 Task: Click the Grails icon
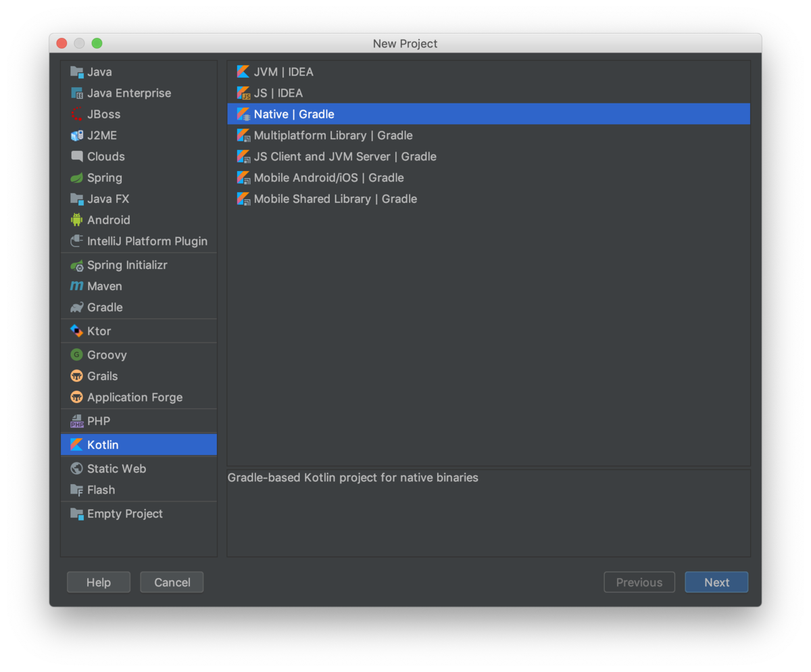point(76,376)
